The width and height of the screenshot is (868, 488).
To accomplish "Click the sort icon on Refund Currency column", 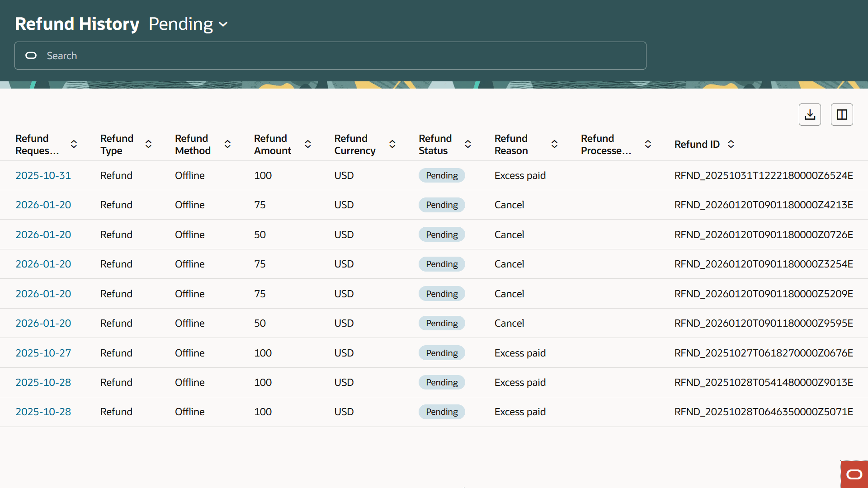I will coord(392,144).
